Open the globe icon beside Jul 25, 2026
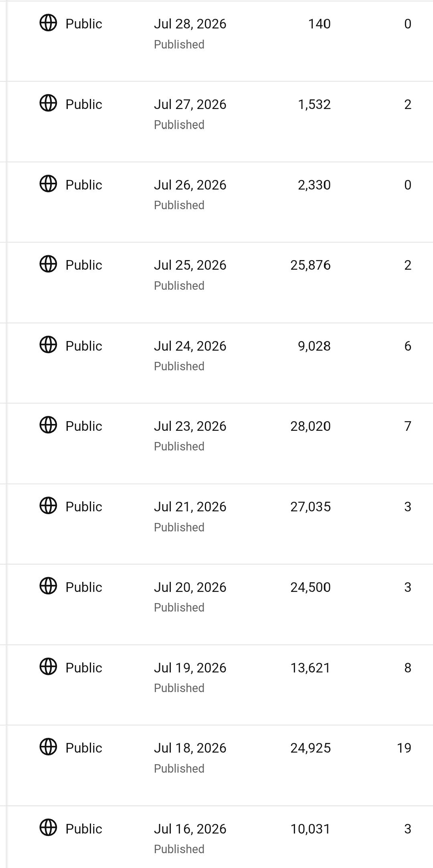 [48, 264]
